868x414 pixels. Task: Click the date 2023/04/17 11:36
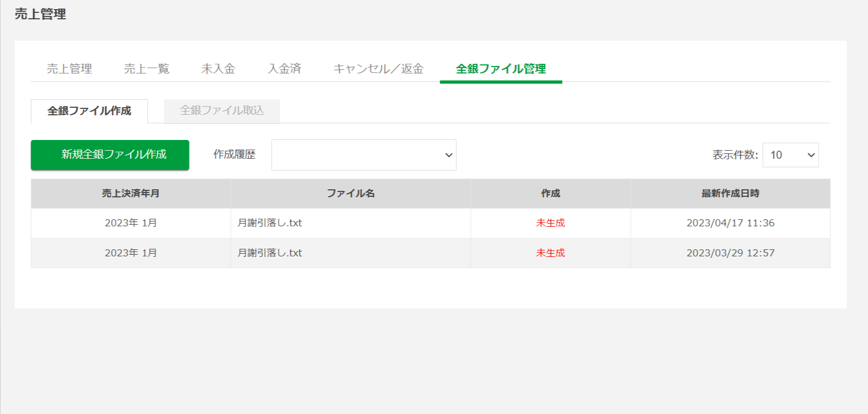tap(731, 223)
